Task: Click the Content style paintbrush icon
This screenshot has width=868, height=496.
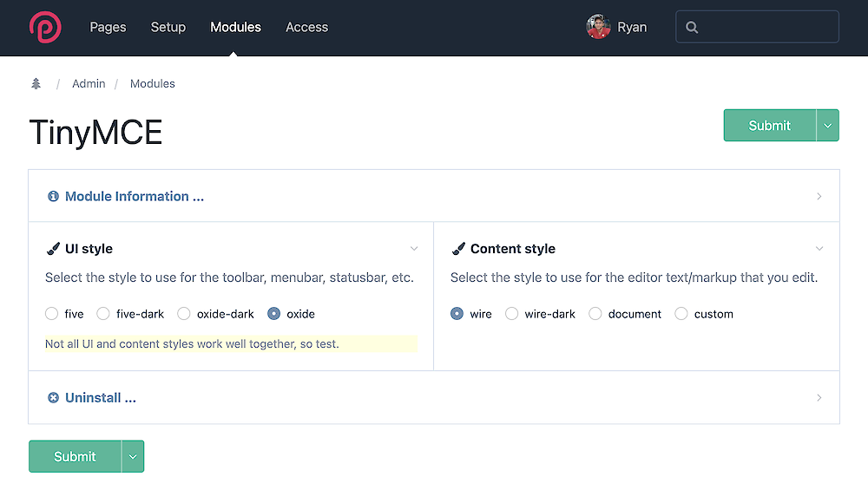Action: (x=458, y=249)
